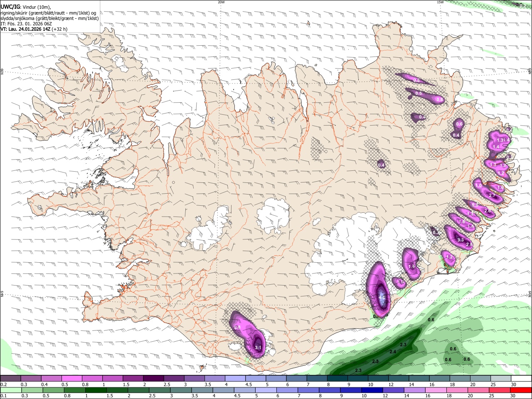The width and height of the screenshot is (532, 399).
Task: Click the 1.3 value in the easternmost snow cell
Action: click(501, 140)
